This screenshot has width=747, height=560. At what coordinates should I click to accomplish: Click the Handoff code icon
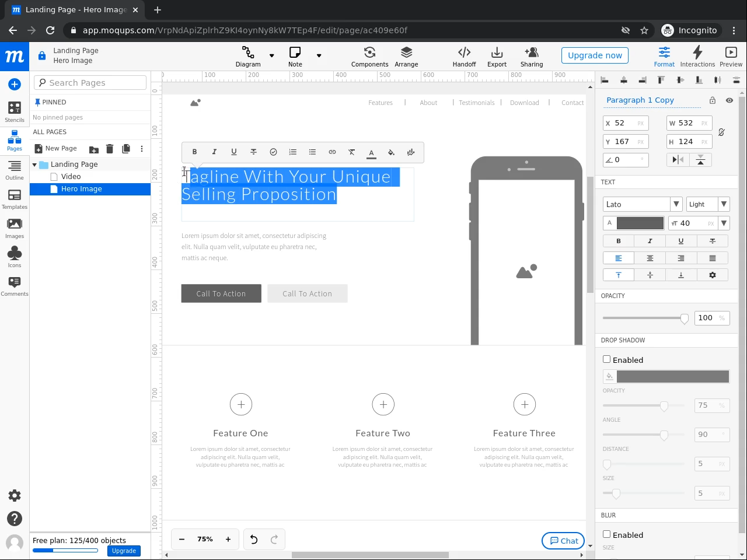click(464, 56)
